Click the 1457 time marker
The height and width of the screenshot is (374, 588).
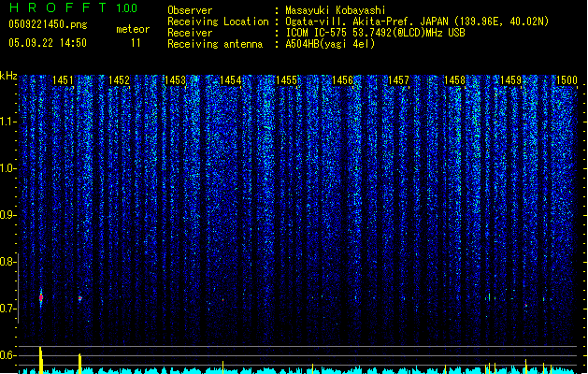[x=398, y=80]
